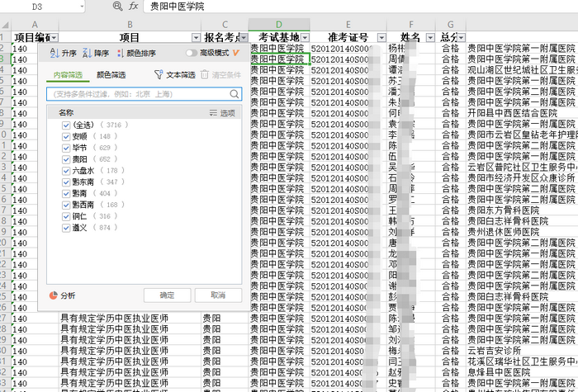Uncheck the 贵阳 checkbox
This screenshot has width=578, height=392.
pos(66,158)
